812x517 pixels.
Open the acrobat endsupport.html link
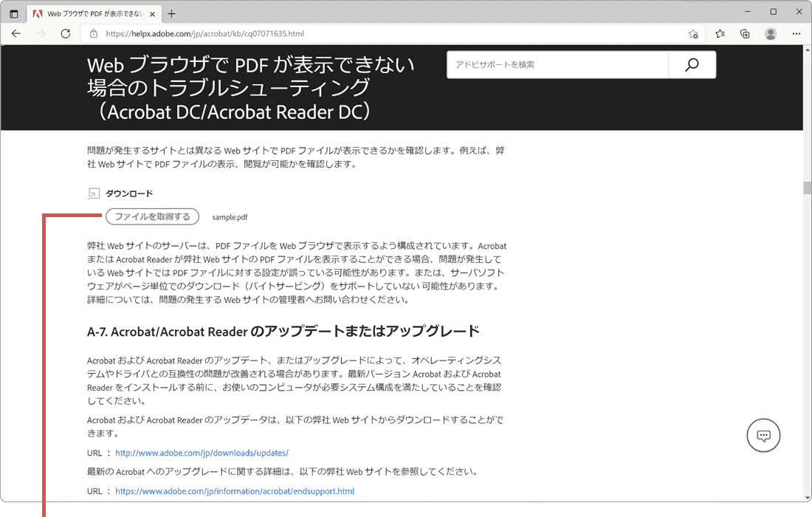coord(235,491)
